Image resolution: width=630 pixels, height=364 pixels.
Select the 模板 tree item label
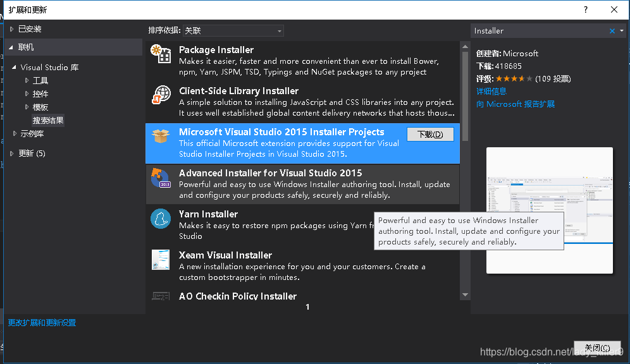pos(40,107)
